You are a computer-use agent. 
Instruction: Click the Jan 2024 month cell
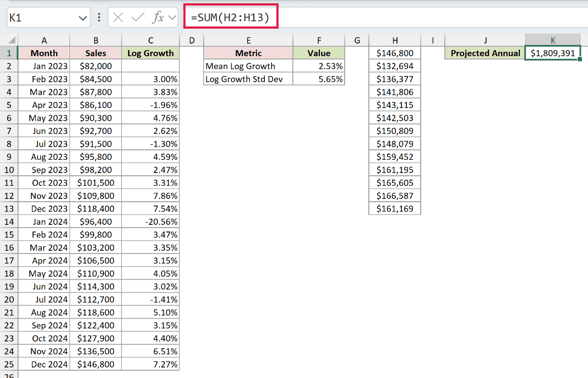pyautogui.click(x=44, y=222)
